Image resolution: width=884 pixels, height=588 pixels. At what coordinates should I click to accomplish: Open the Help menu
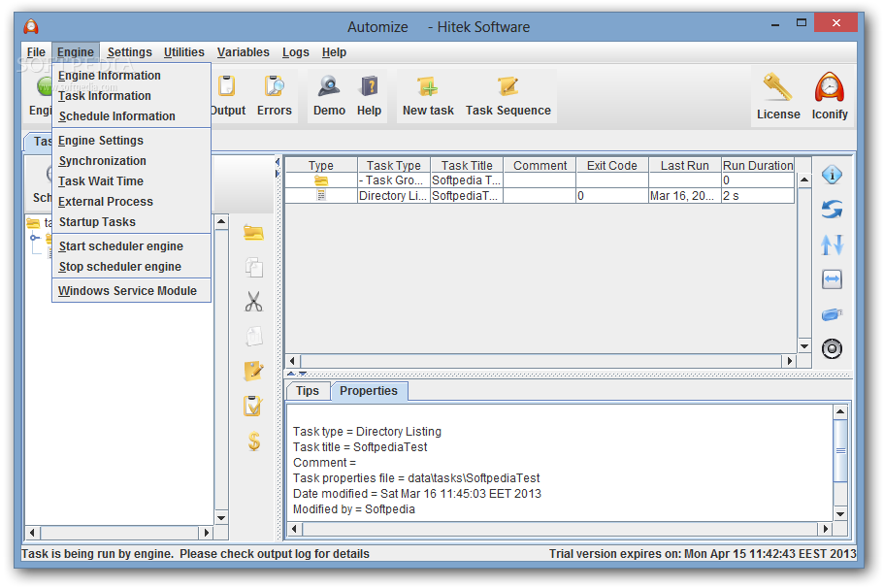(x=334, y=52)
